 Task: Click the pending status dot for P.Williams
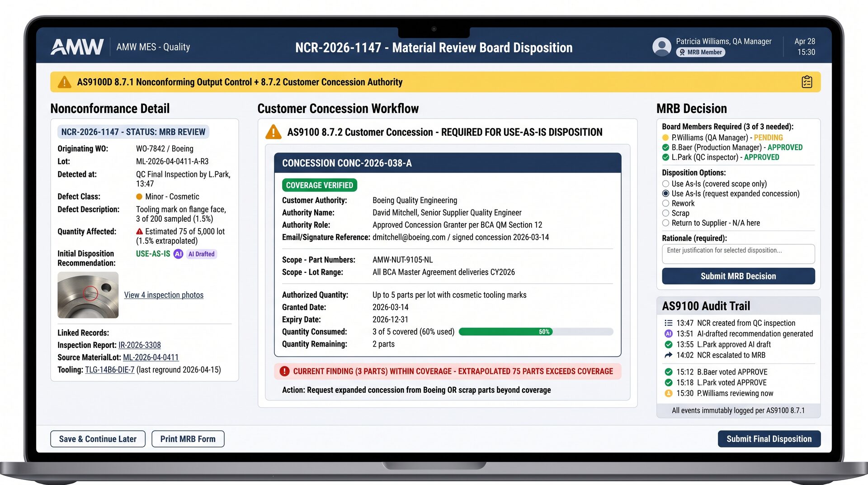tap(665, 138)
